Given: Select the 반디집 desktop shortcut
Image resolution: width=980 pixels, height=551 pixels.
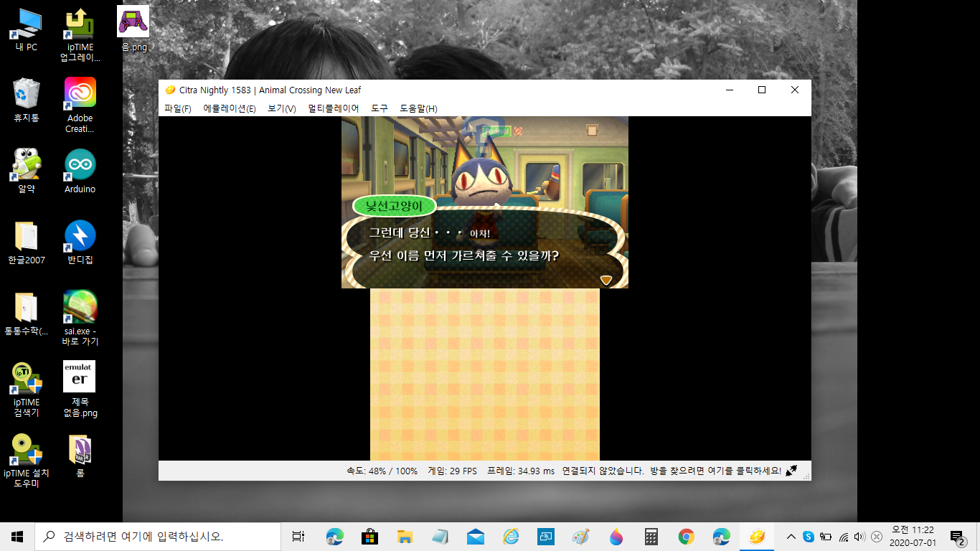Looking at the screenshot, I should pyautogui.click(x=80, y=242).
